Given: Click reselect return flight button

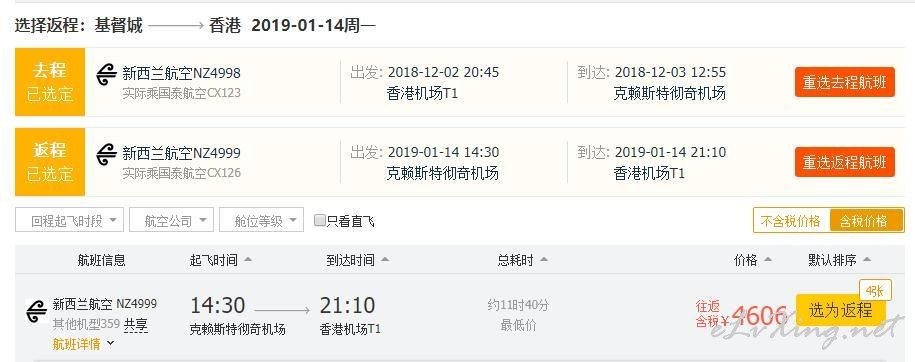Looking at the screenshot, I should pyautogui.click(x=844, y=162).
